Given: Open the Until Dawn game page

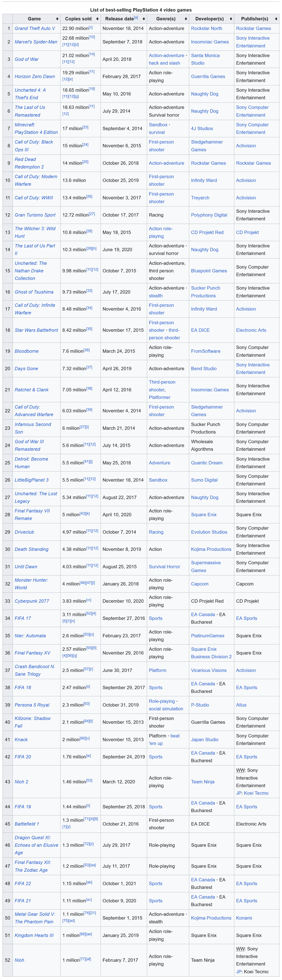Looking at the screenshot, I should tap(26, 567).
